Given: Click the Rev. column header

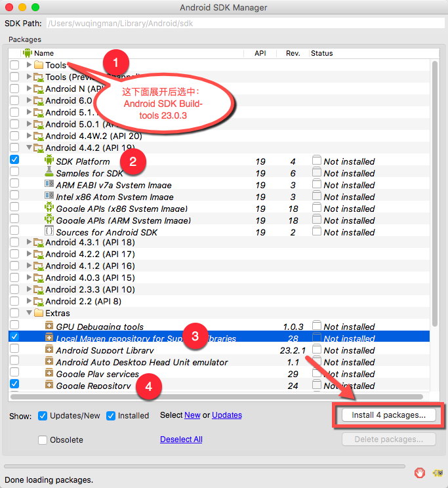Looking at the screenshot, I should pyautogui.click(x=293, y=53).
